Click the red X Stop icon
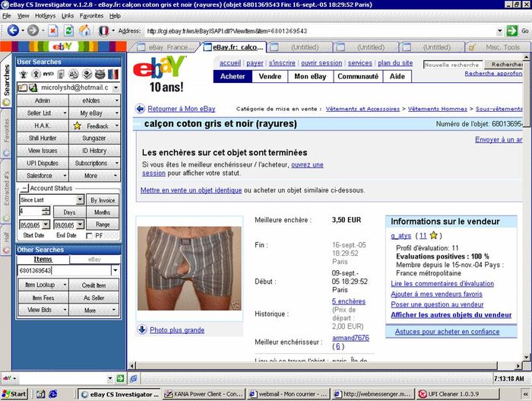 pos(52,31)
